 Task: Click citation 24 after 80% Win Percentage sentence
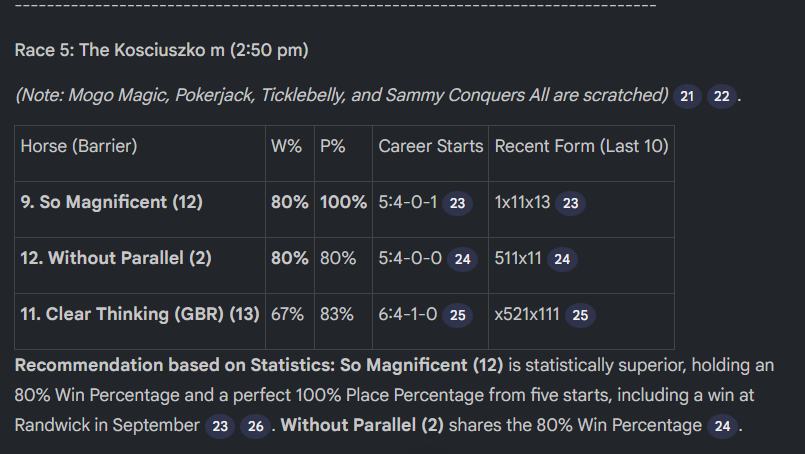[x=722, y=426]
